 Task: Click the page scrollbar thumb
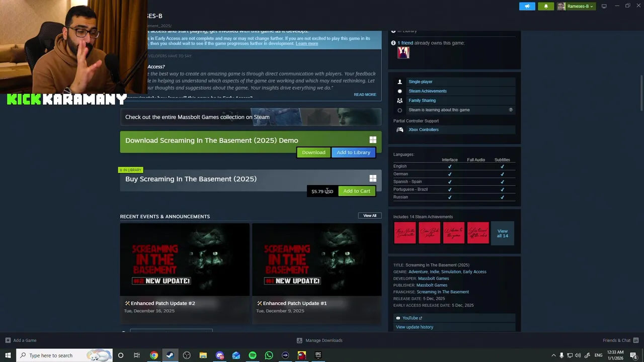(641, 93)
